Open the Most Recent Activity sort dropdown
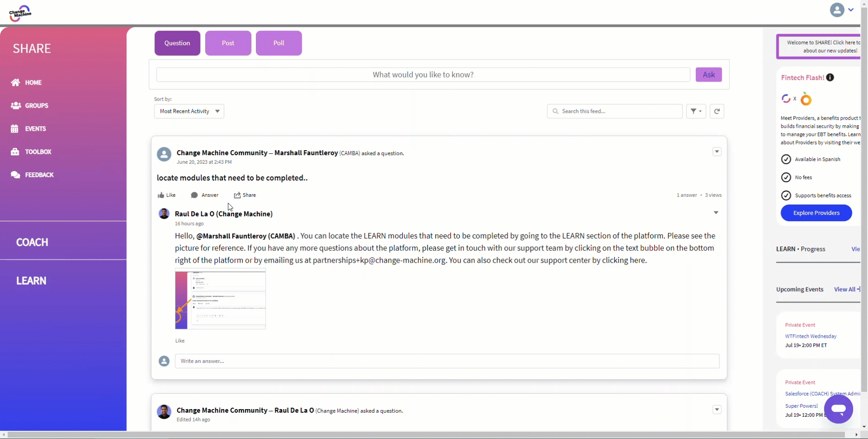The image size is (868, 439). point(189,112)
